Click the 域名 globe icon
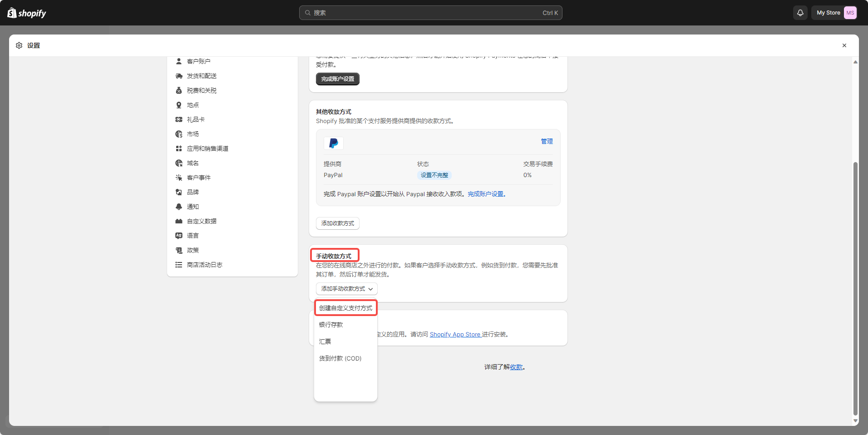Viewport: 868px width, 435px height. tap(179, 163)
